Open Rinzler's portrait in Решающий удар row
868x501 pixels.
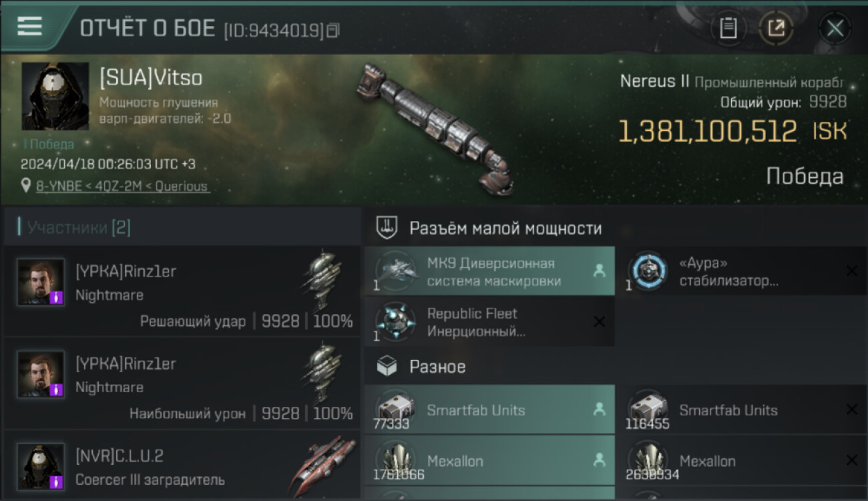click(41, 282)
